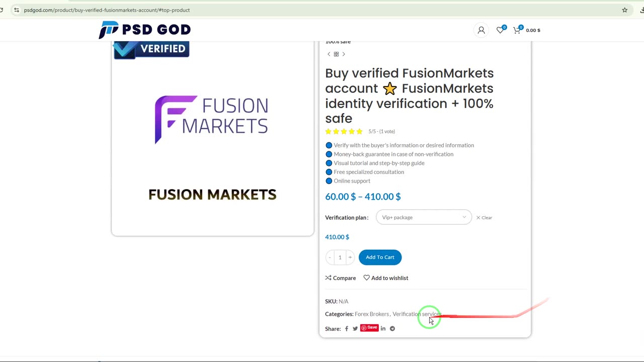Go to next product arrow
This screenshot has width=644, height=362.
click(344, 54)
